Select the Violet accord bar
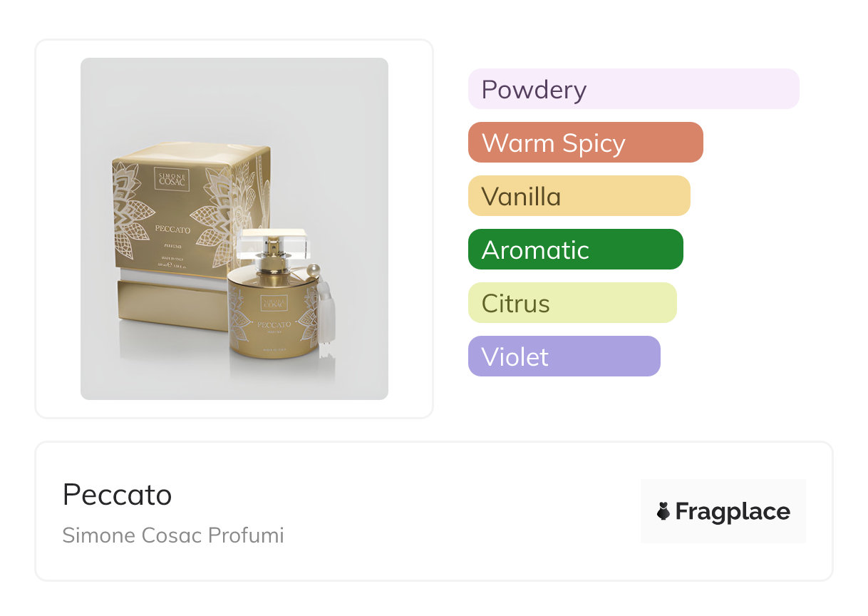This screenshot has height=616, width=868. click(x=564, y=356)
